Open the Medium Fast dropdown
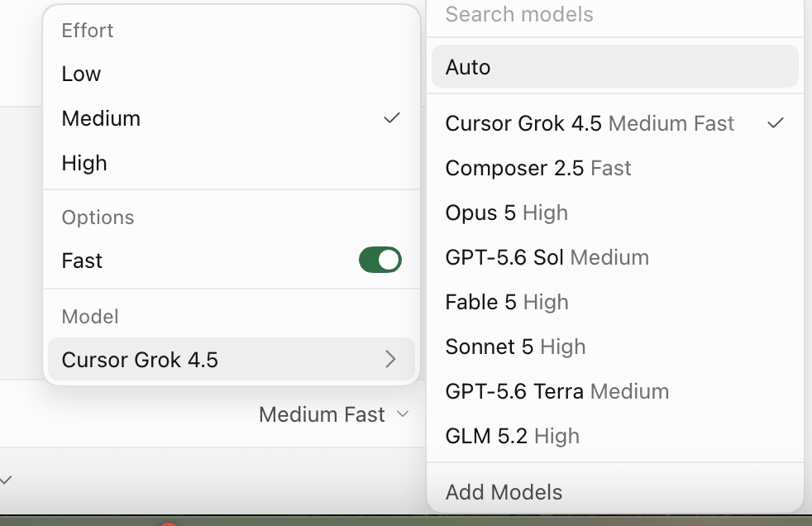 (334, 414)
